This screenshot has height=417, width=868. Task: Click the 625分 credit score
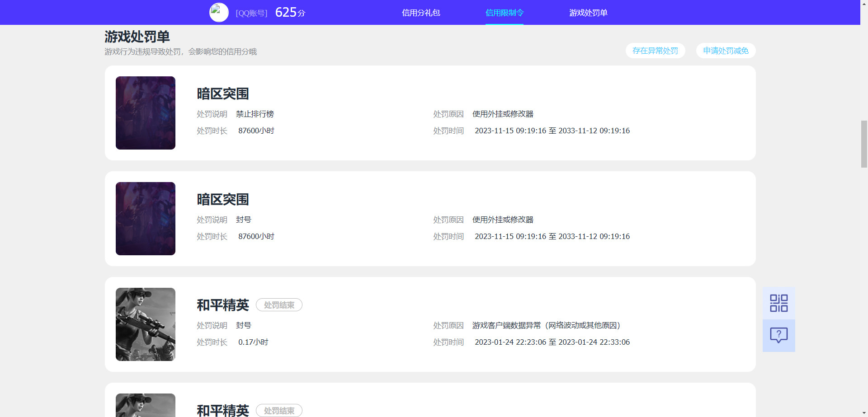click(x=290, y=12)
